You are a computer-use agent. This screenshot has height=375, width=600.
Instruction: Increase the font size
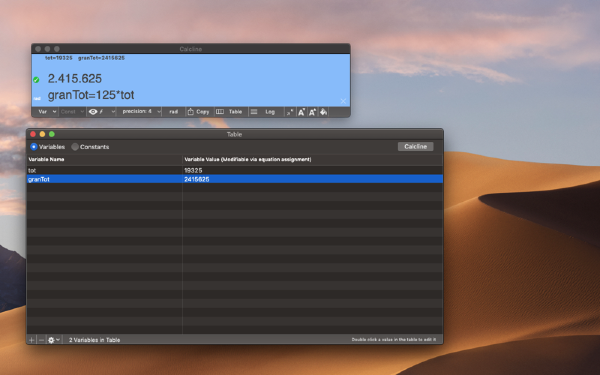(312, 112)
